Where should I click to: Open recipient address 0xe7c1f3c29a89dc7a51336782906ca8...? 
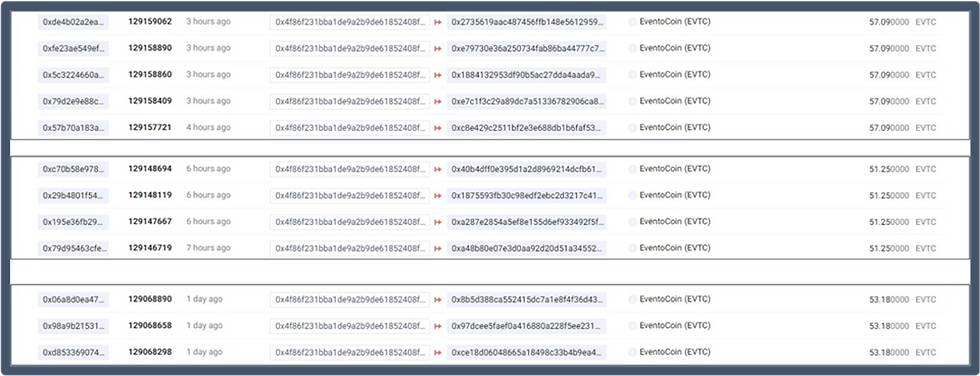coord(527,101)
